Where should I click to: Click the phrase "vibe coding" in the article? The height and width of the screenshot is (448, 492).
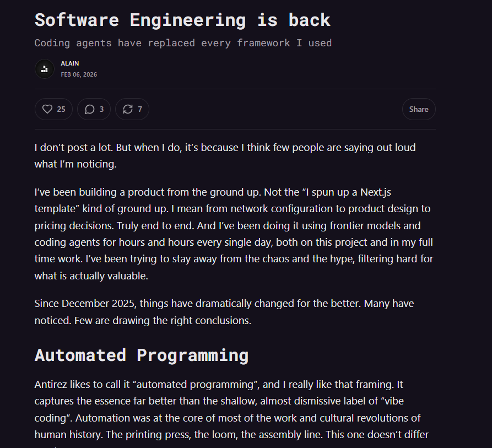390,401
